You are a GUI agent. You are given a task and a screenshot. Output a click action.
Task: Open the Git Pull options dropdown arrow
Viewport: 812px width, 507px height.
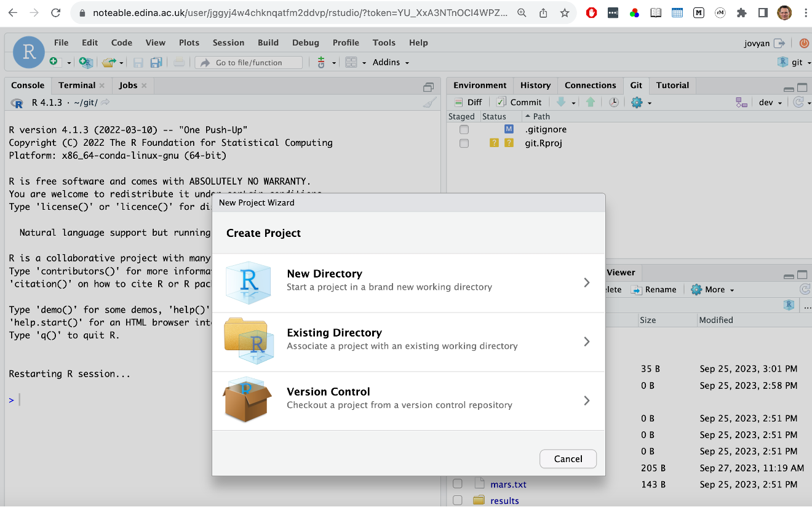[x=573, y=103]
